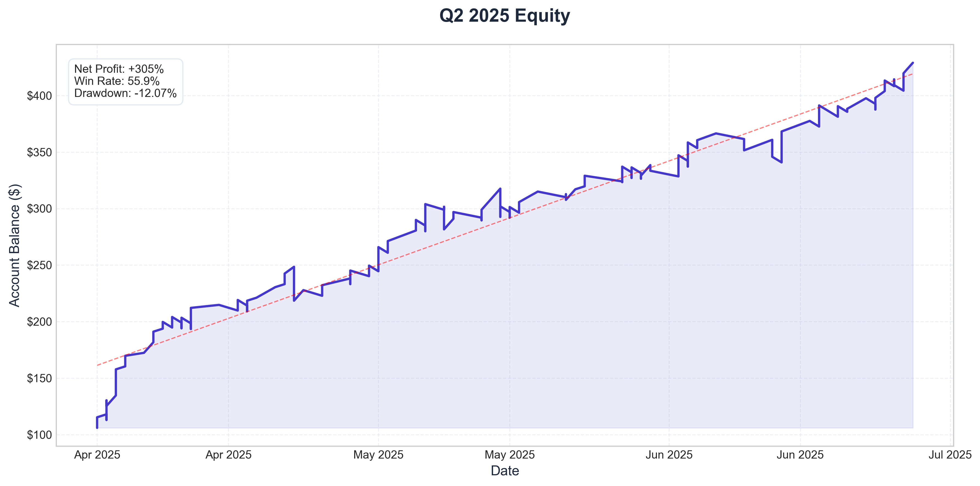Click the first Apr 2025 tick label

tap(97, 455)
